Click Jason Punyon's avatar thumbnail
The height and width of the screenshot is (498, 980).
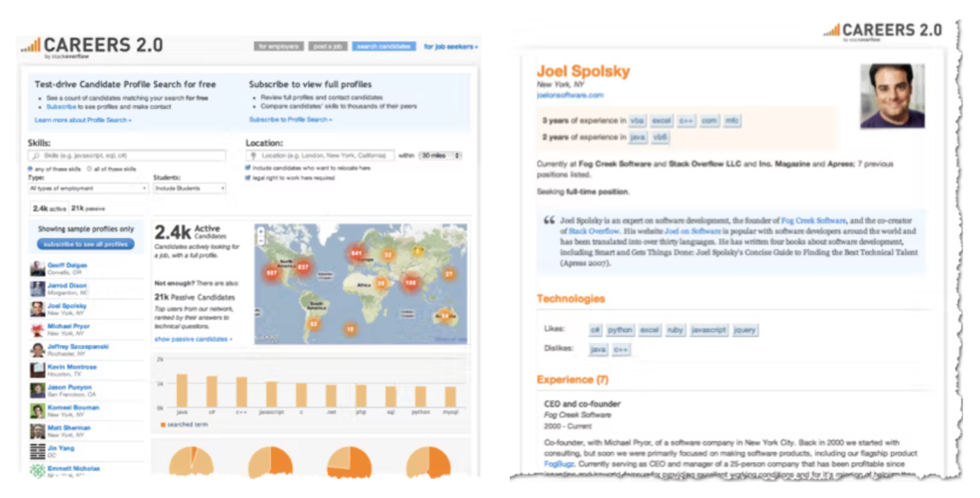click(37, 391)
